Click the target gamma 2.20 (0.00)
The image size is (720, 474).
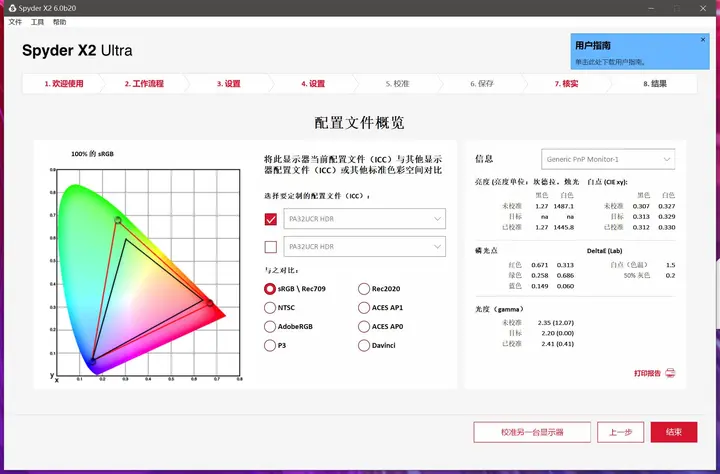(x=556, y=333)
